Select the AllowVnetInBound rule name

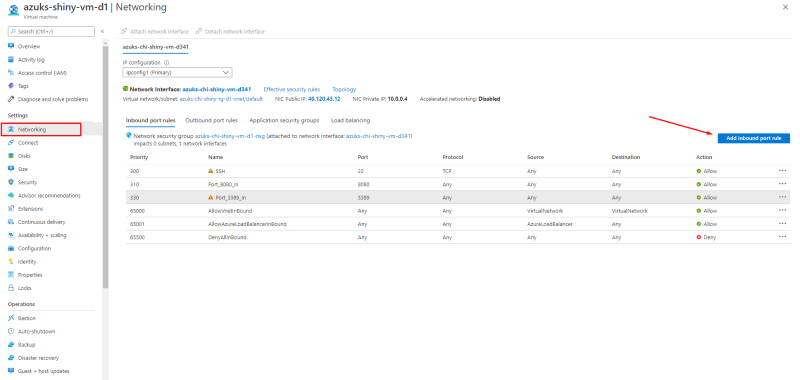coord(230,211)
